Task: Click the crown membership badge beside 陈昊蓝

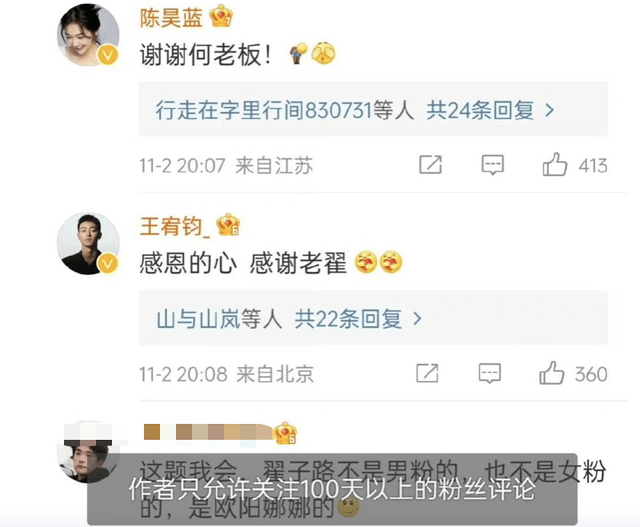Action: click(x=221, y=16)
